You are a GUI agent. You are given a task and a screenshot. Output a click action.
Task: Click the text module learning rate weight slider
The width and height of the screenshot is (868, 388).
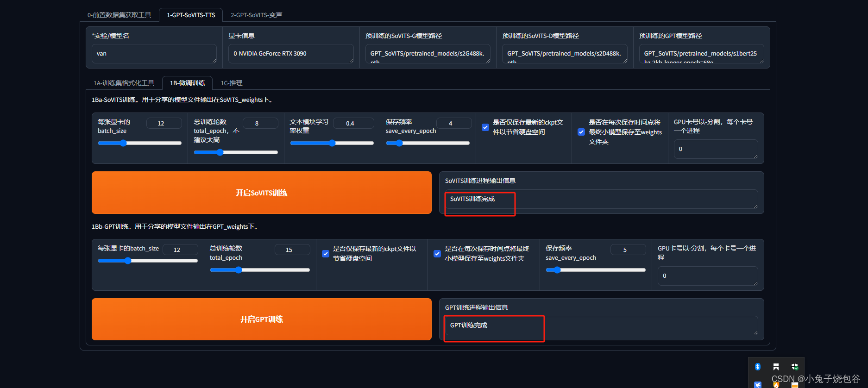332,143
